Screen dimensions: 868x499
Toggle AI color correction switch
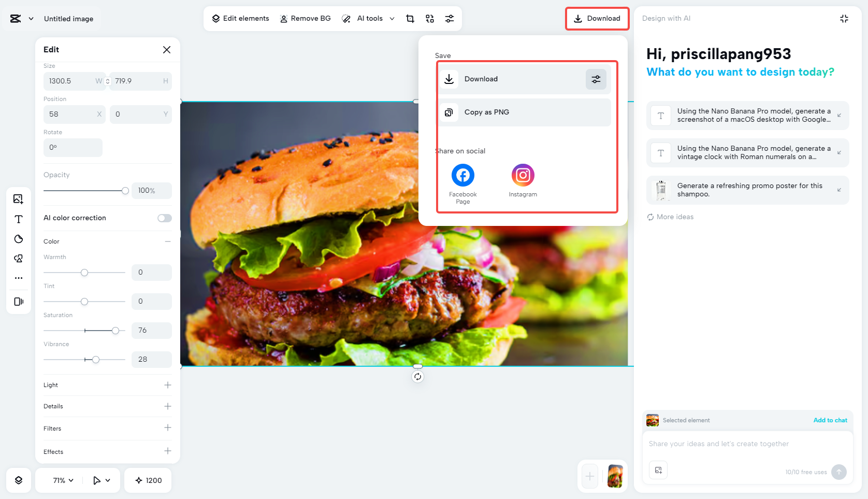tap(165, 218)
